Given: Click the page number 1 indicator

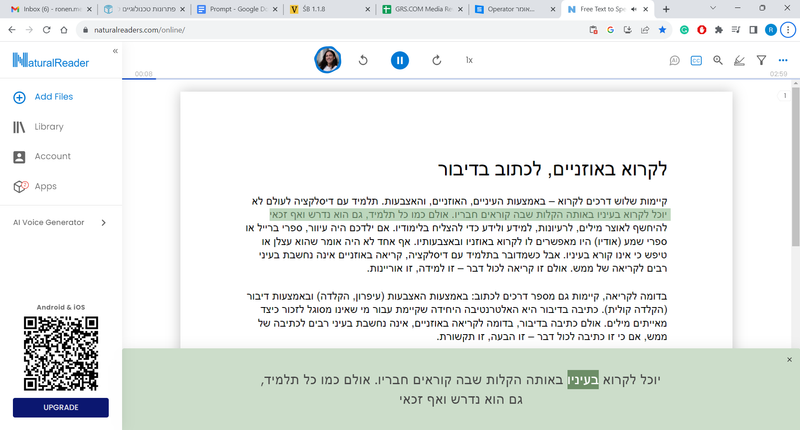Looking at the screenshot, I should pos(785,95).
